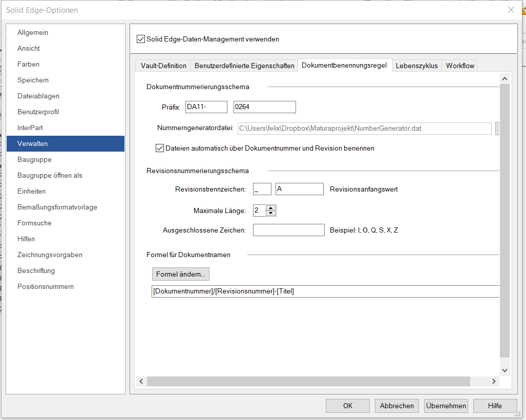The height and width of the screenshot is (420, 526).
Task: Open the Zeichnungsvorgaben options page
Action: [66, 255]
